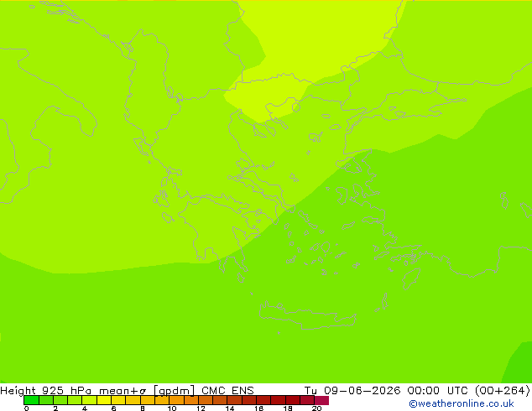Viewport: 532px width, 411px height.
Task: Click the 'Height 925 hPa' title text
Action: coord(46,391)
